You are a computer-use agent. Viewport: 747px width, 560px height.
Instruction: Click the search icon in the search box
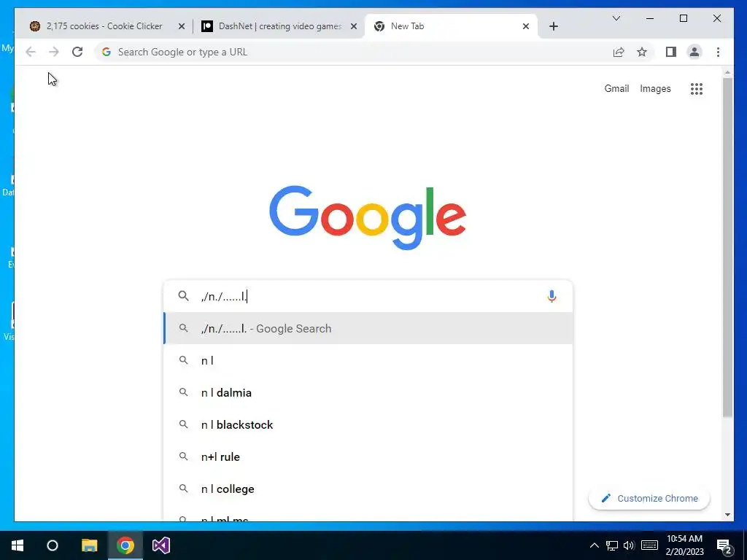coord(183,296)
